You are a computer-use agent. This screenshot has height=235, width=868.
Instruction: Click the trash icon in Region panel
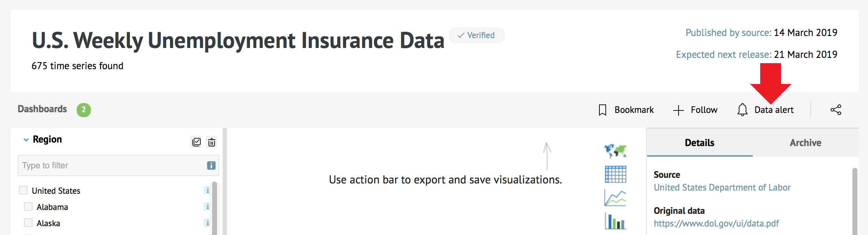click(x=212, y=142)
